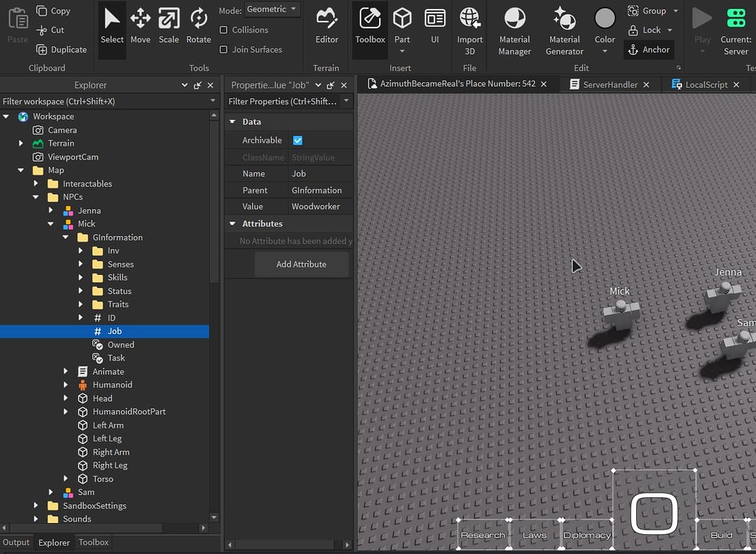Select the Move tool
The height and width of the screenshot is (554, 756).
(x=140, y=26)
